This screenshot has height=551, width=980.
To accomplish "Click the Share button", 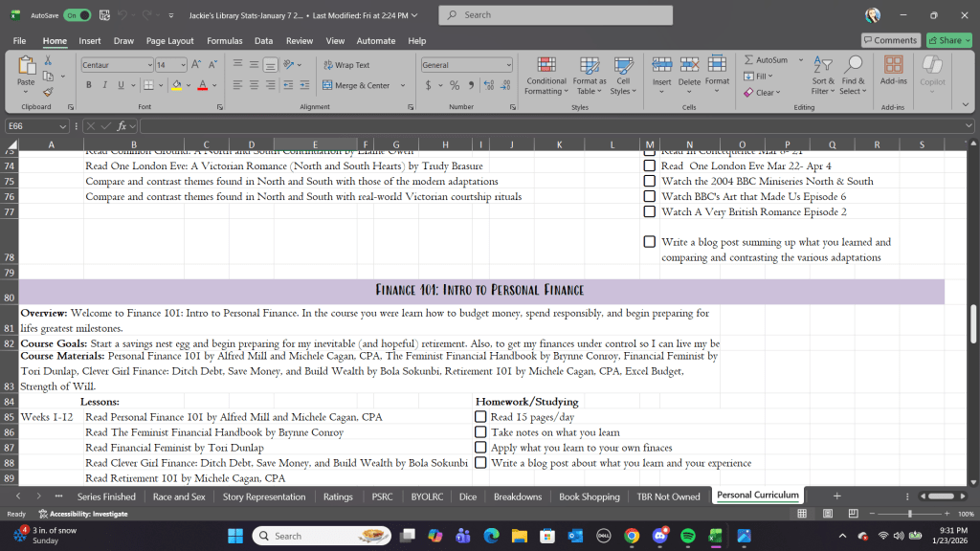I will point(949,40).
